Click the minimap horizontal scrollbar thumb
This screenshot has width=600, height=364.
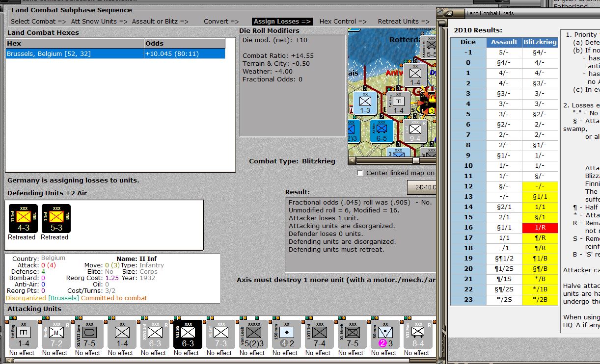tap(416, 160)
